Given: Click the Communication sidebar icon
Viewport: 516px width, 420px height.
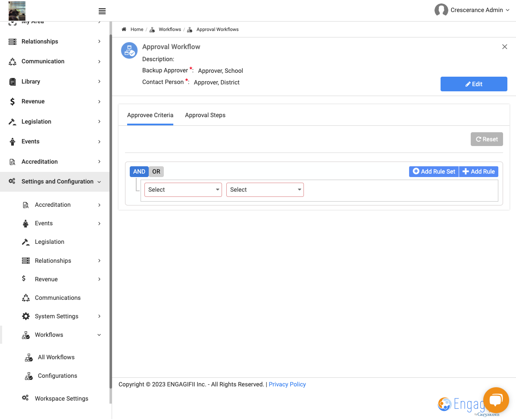Looking at the screenshot, I should [x=13, y=62].
